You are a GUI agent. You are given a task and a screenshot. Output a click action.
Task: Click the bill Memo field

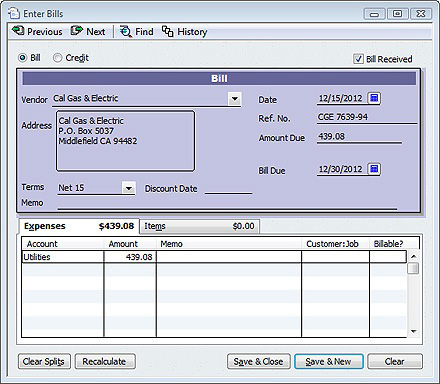point(227,203)
